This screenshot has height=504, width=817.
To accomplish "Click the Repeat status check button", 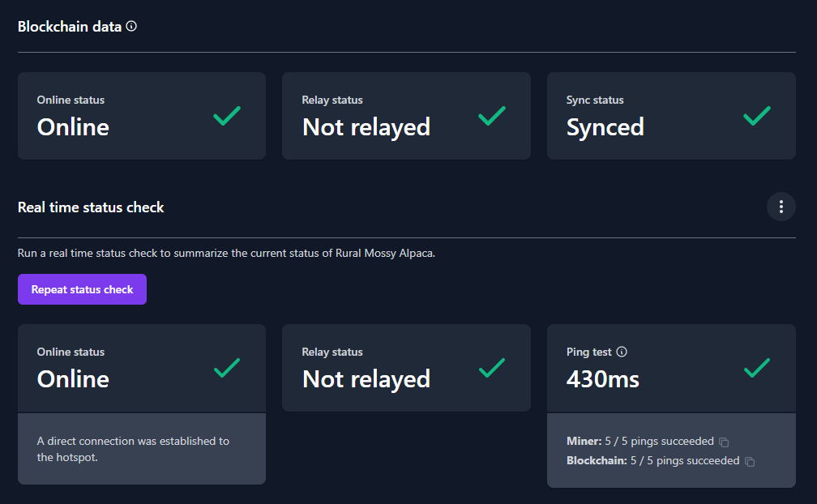I will (x=82, y=289).
